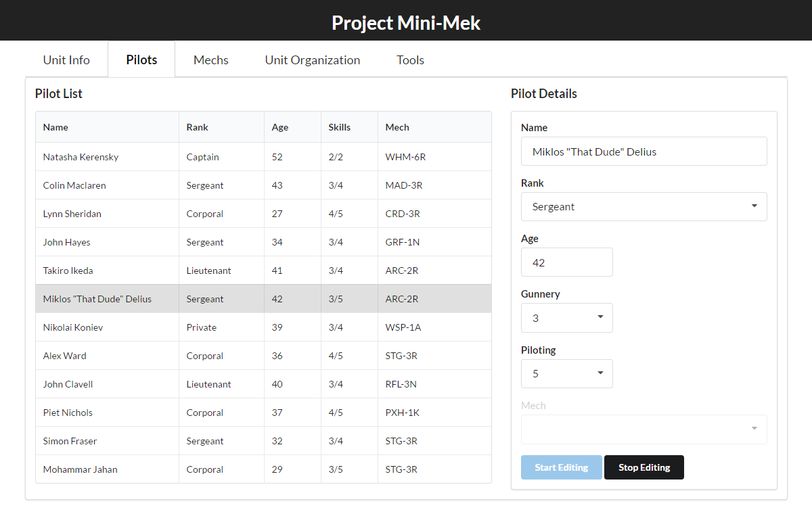Select the Alex Ward row
The height and width of the screenshot is (514, 812).
(264, 356)
